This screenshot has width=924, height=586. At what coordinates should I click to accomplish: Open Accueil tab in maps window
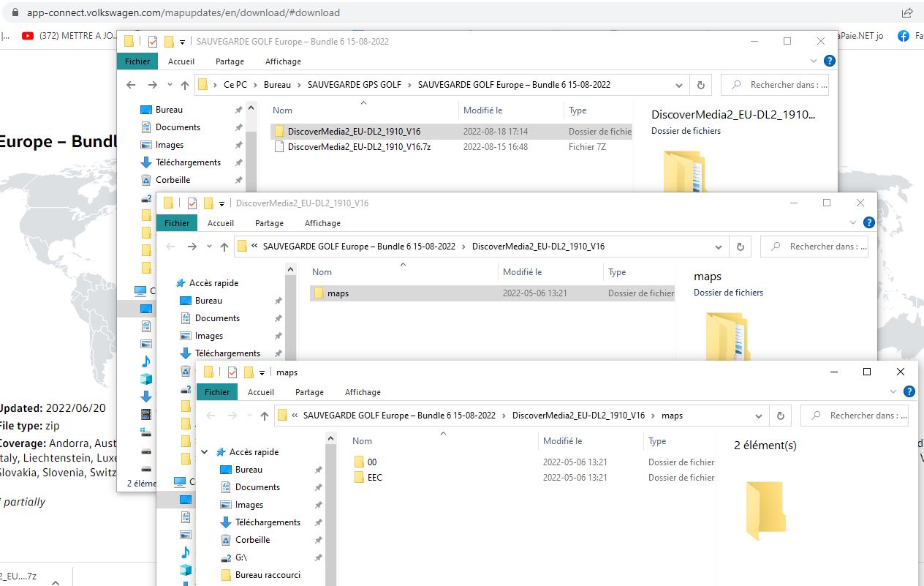point(261,392)
